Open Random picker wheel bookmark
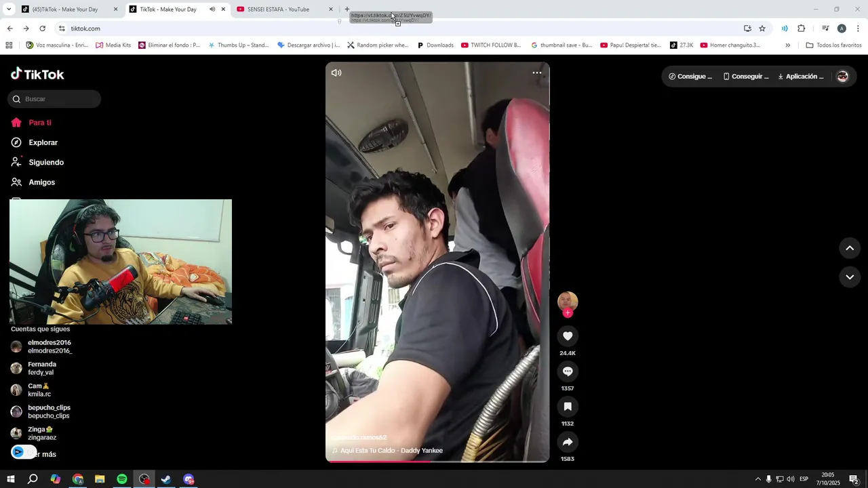868x488 pixels. pos(378,45)
